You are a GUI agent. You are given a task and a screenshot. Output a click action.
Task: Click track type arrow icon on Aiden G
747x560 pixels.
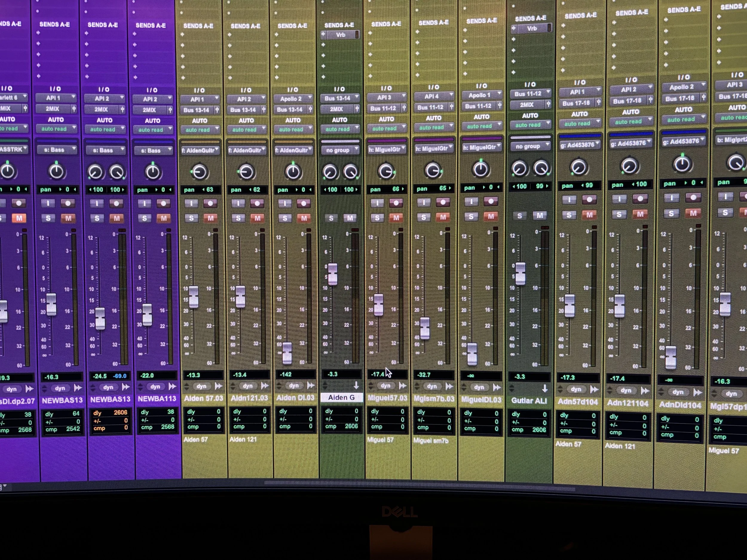[356, 385]
